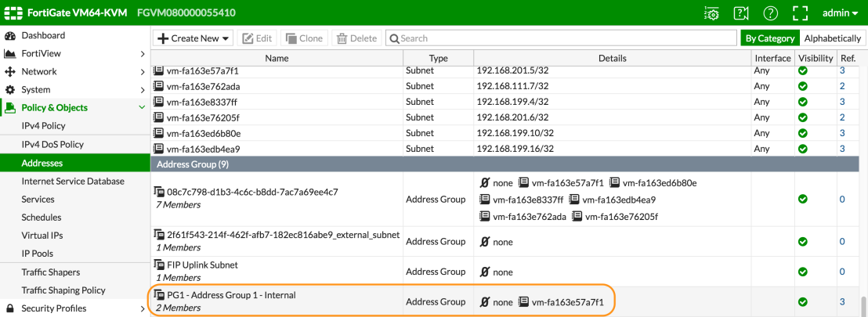Collapse the Policy & Objects section
This screenshot has height=317, width=868.
pos(143,108)
